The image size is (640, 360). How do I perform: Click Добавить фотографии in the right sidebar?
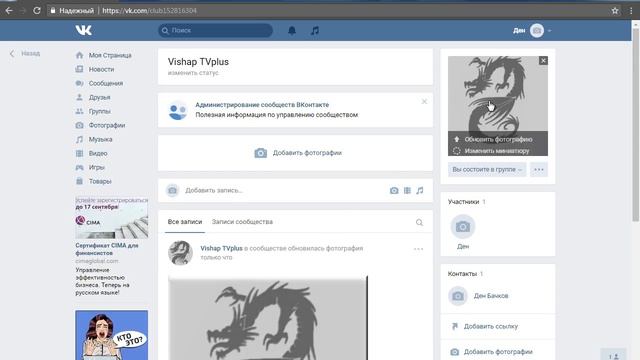tap(498, 352)
